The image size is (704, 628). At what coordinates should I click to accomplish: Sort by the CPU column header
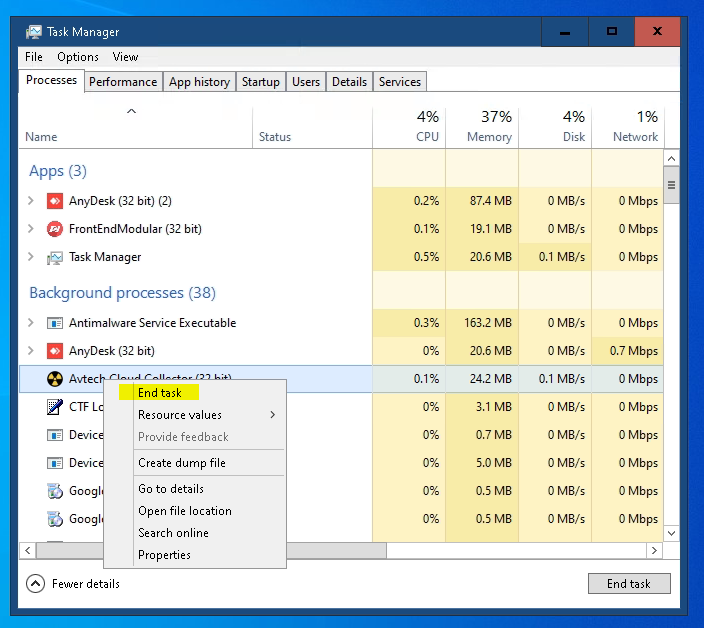pyautogui.click(x=409, y=127)
